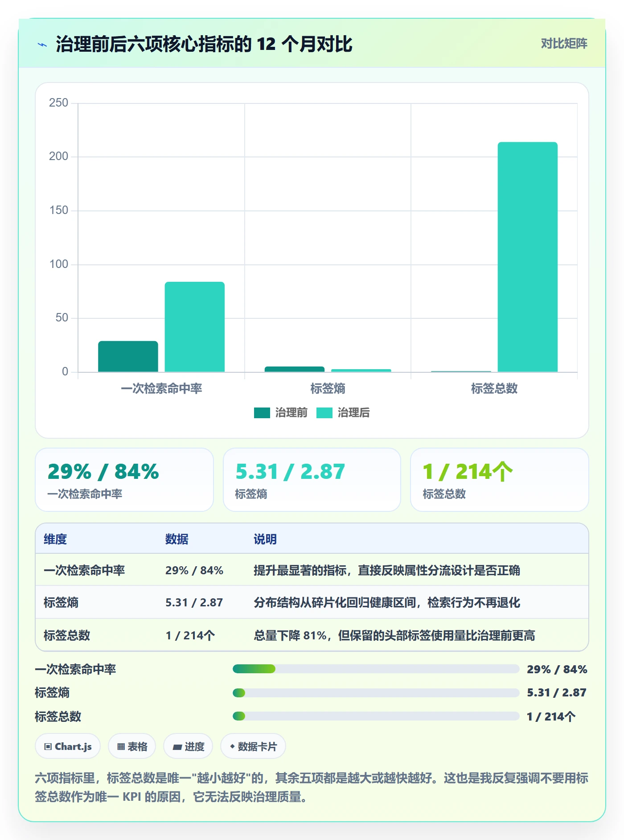Click the lightning bolt icon beside the title
The height and width of the screenshot is (840, 624).
click(x=42, y=45)
